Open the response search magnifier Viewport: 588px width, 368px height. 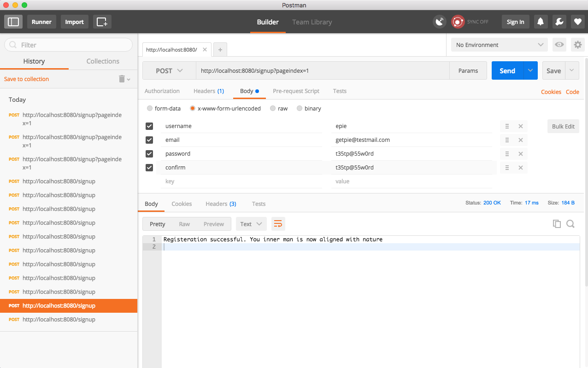[x=570, y=223]
